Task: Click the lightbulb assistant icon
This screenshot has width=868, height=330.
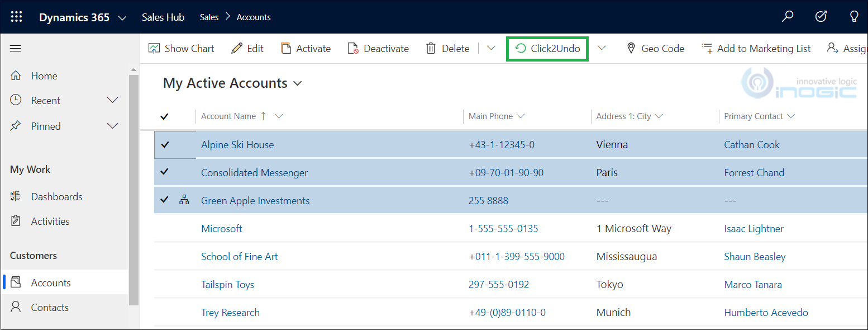Action: coord(854,17)
